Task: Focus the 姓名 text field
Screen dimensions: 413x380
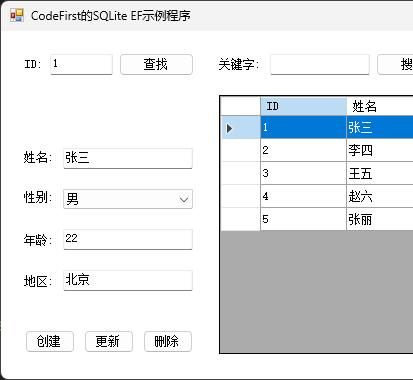Action: point(128,158)
